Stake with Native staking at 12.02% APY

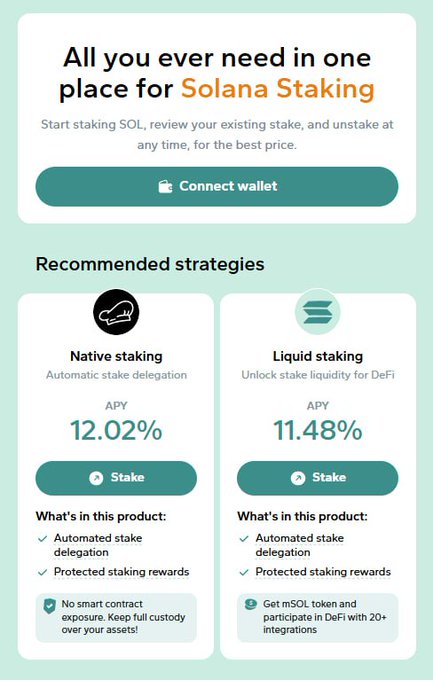(x=116, y=478)
